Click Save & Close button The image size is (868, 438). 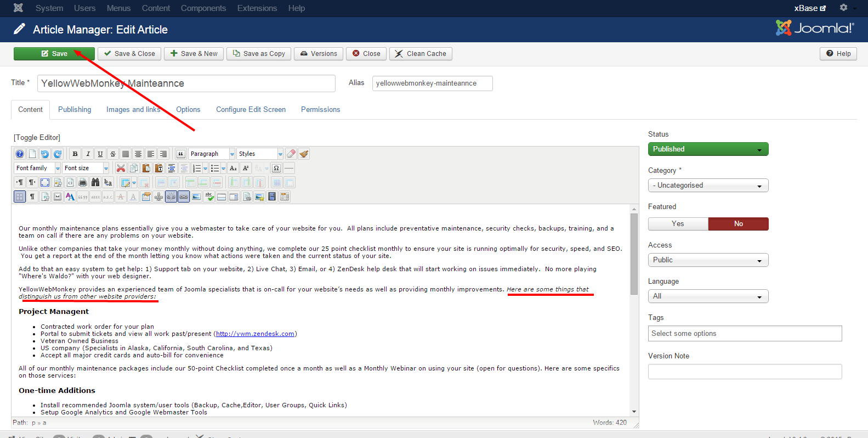(x=129, y=54)
